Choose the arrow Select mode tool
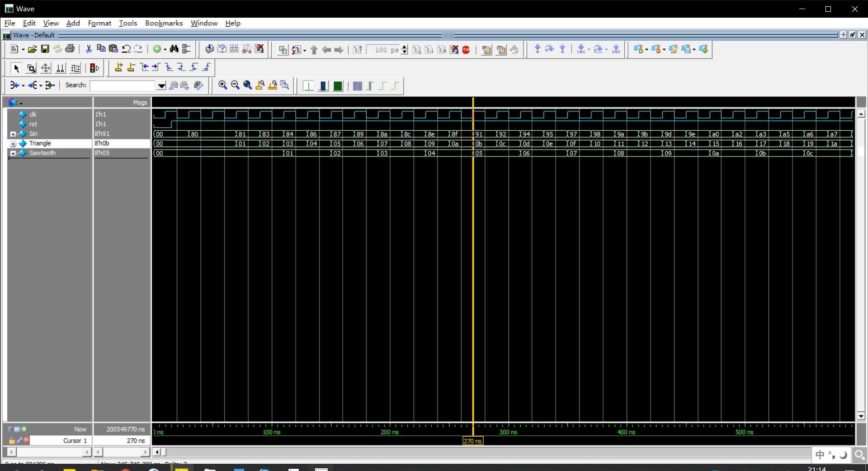The width and height of the screenshot is (868, 471). point(16,68)
